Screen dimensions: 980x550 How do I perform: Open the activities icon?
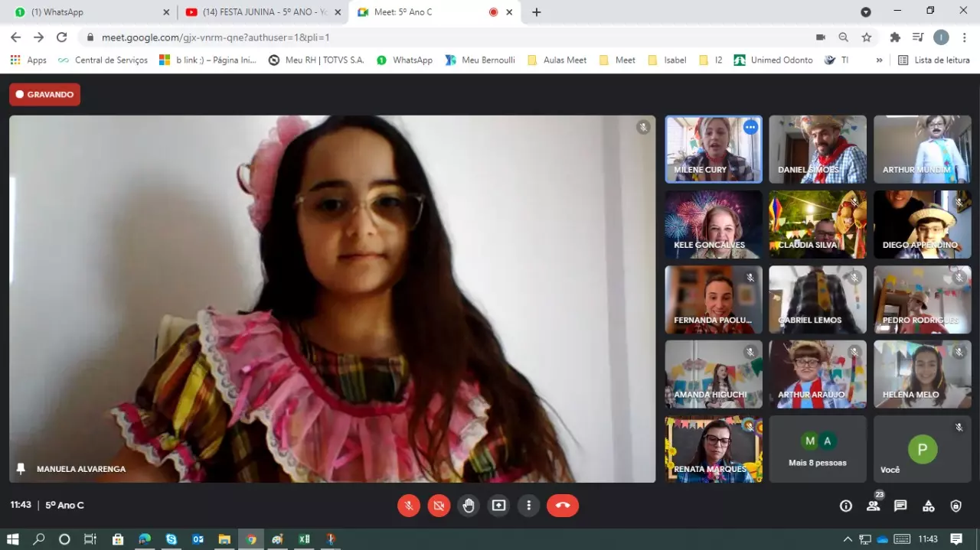[928, 506]
